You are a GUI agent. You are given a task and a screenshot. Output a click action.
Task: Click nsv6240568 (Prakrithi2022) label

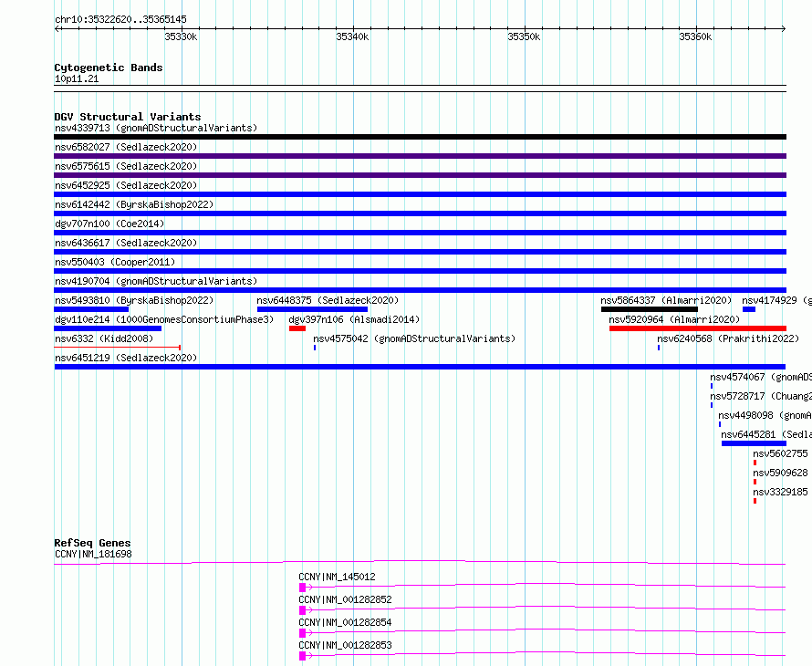click(728, 338)
